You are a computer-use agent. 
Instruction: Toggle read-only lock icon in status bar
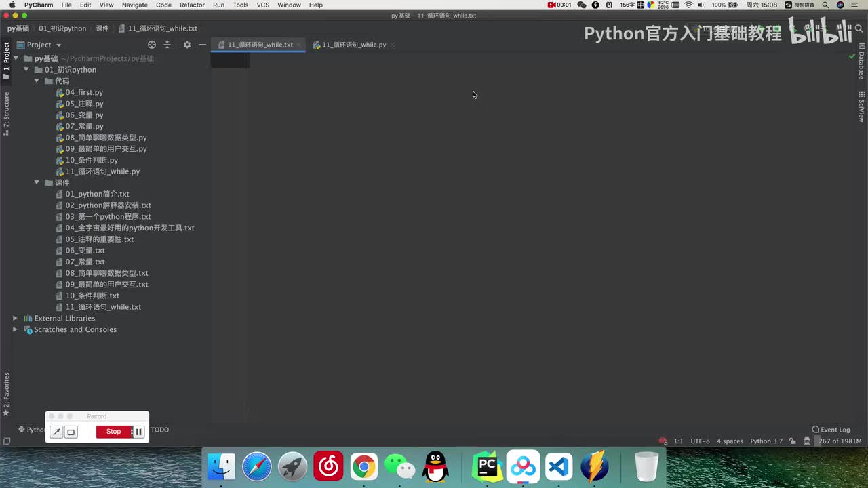click(792, 441)
